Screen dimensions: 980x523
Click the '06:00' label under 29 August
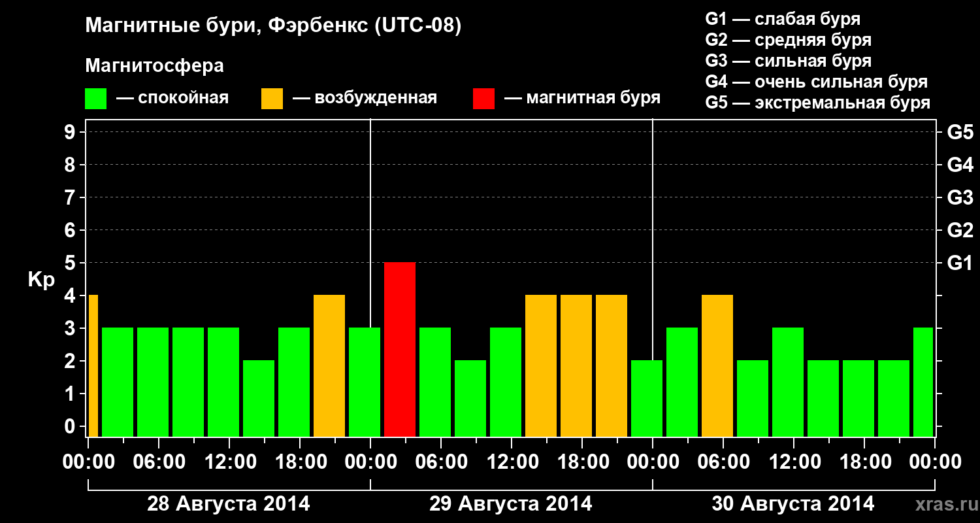(x=441, y=462)
